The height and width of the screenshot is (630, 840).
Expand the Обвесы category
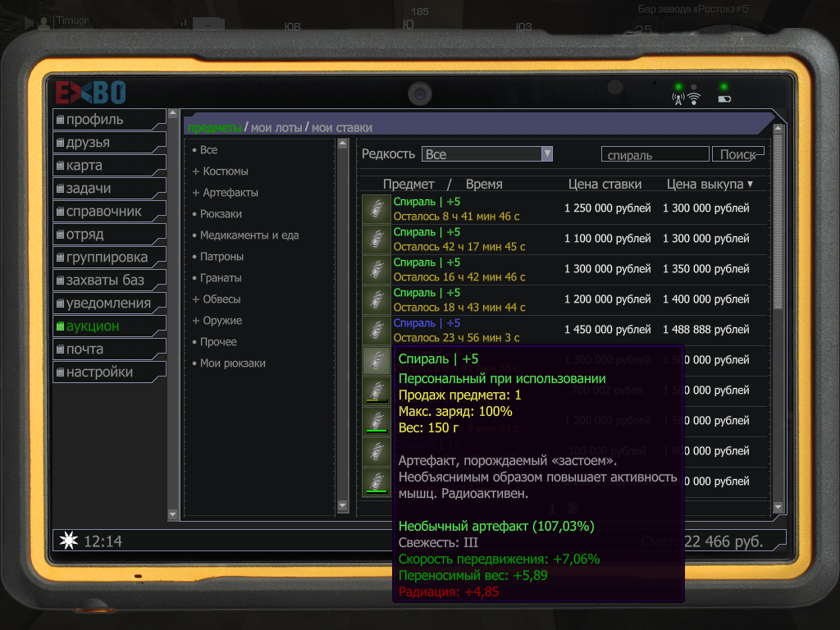217,299
